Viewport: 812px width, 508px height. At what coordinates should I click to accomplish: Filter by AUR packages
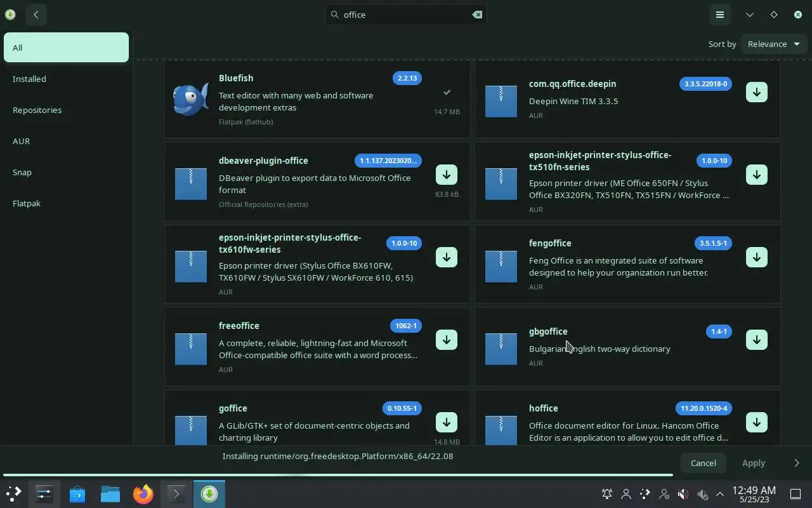[66, 141]
